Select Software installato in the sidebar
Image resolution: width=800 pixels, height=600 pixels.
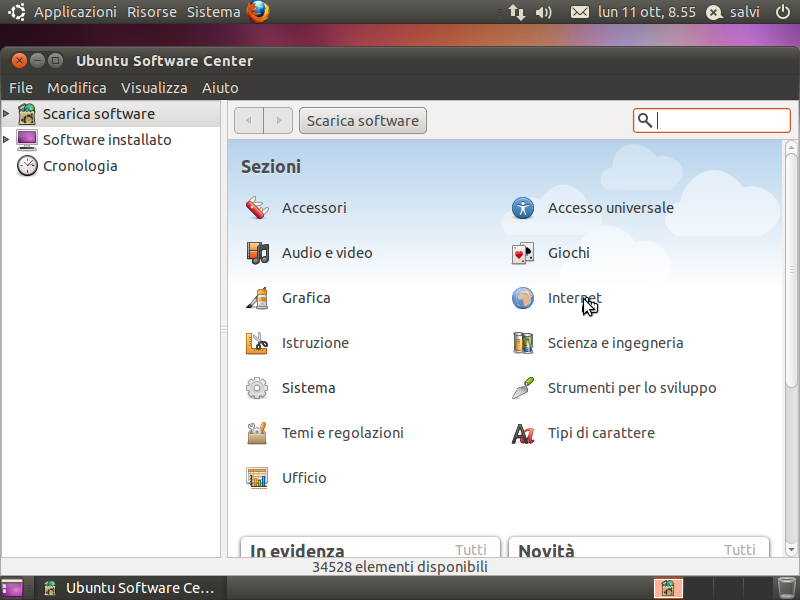click(107, 140)
